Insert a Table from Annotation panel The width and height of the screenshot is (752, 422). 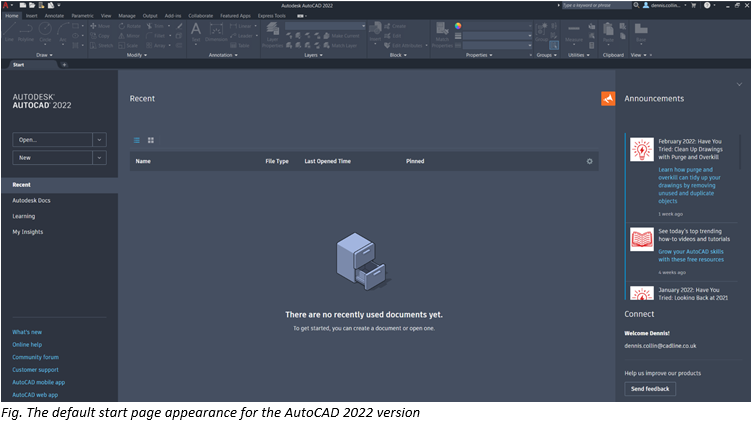click(240, 46)
